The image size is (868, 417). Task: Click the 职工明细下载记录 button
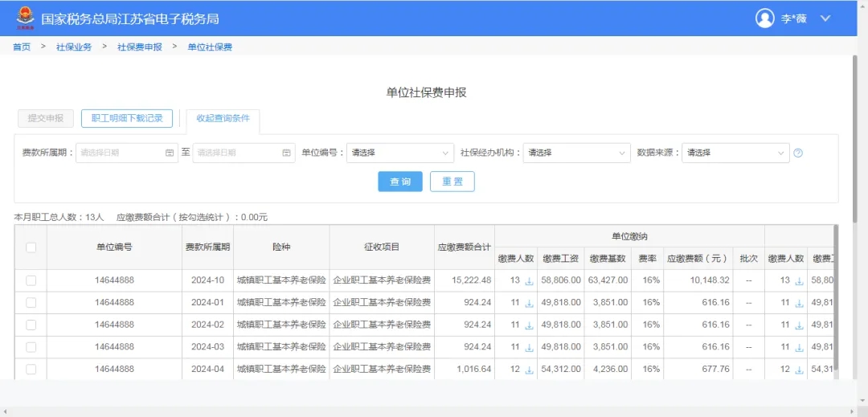pyautogui.click(x=127, y=118)
